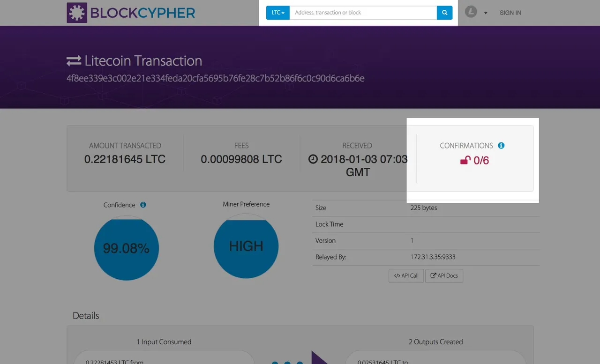600x364 pixels.
Task: Open the API Call button
Action: [x=406, y=275]
